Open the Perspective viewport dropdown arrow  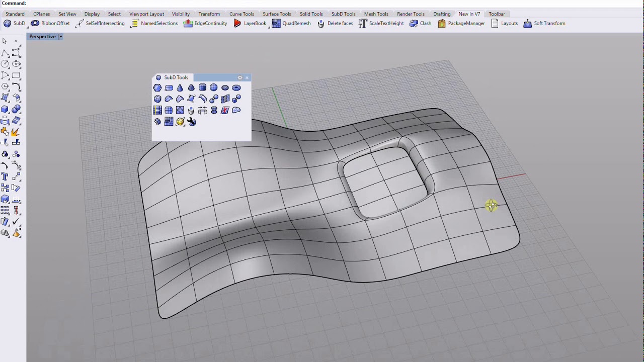(x=60, y=37)
